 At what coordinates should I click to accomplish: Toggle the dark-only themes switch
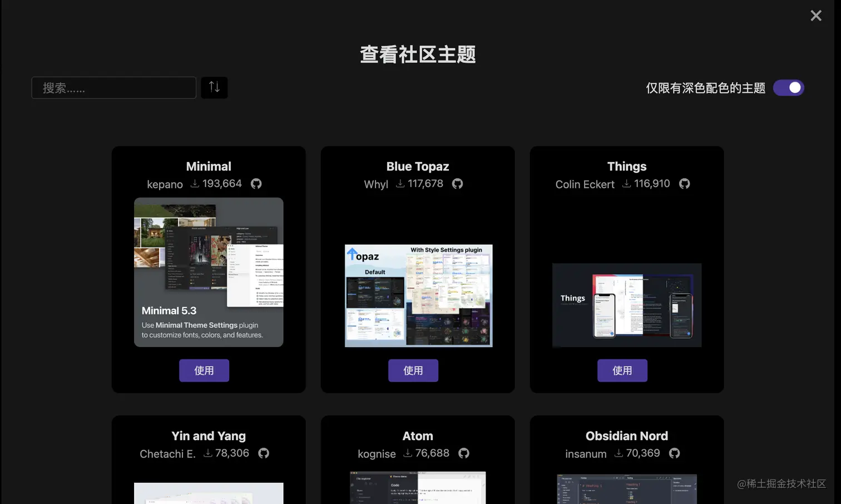[789, 88]
